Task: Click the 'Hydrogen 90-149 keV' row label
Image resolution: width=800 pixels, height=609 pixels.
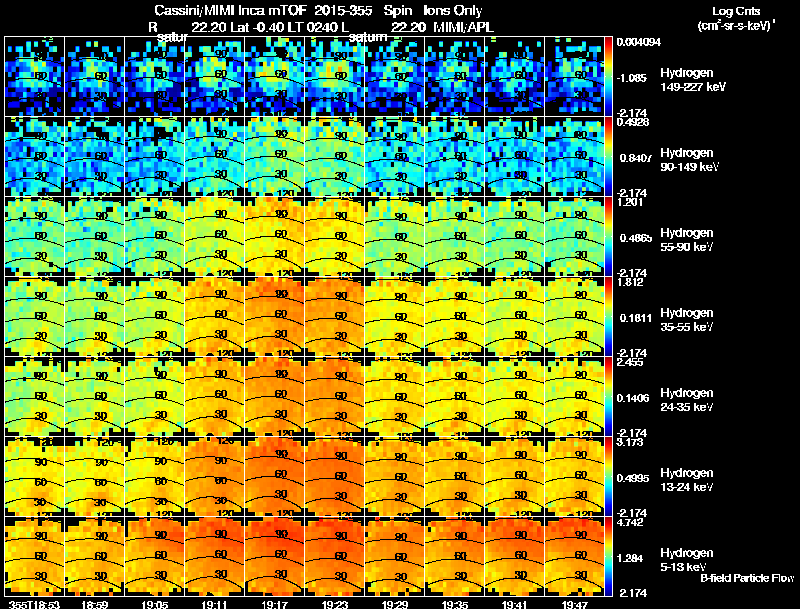Action: click(x=689, y=160)
